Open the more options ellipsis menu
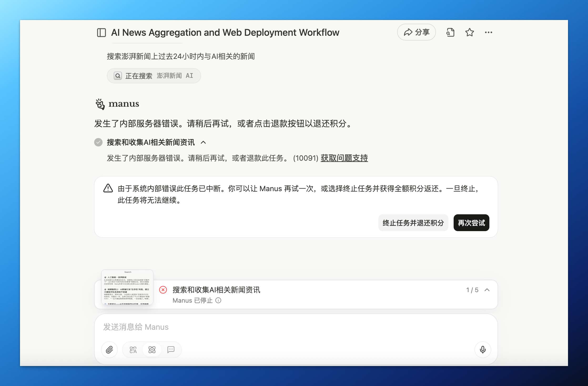The height and width of the screenshot is (386, 588). (489, 32)
